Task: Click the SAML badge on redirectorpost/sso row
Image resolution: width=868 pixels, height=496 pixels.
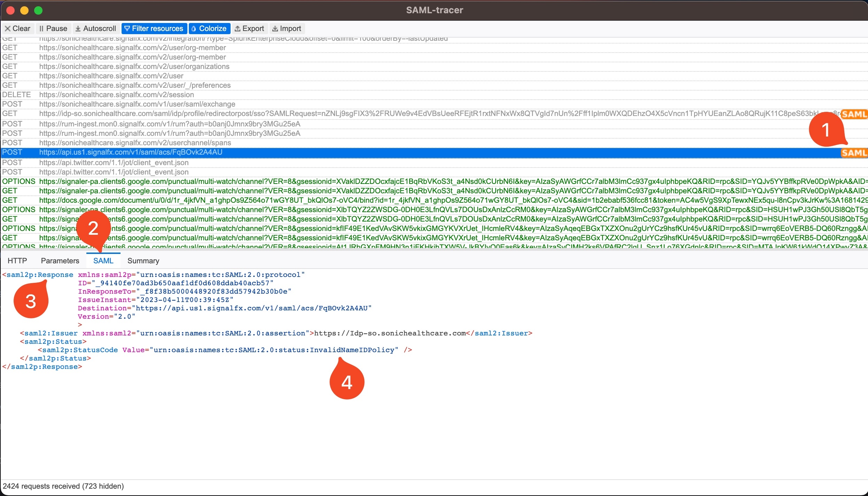Action: coord(854,114)
